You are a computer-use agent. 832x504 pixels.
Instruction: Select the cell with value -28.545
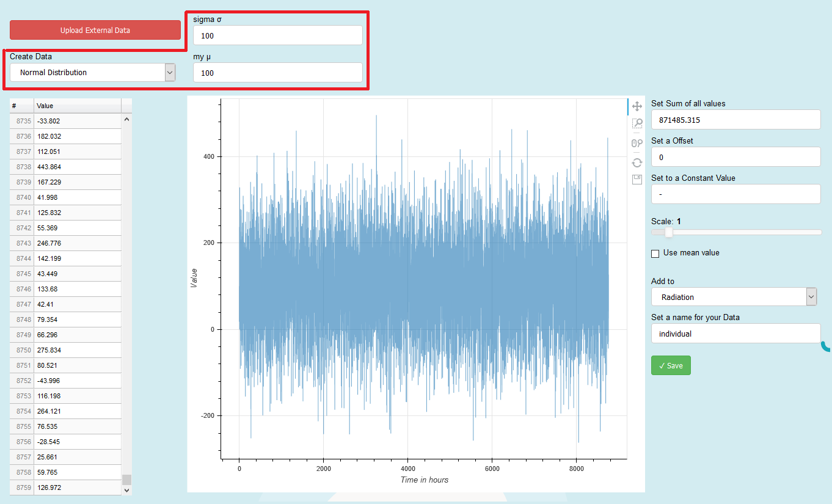tap(78, 442)
